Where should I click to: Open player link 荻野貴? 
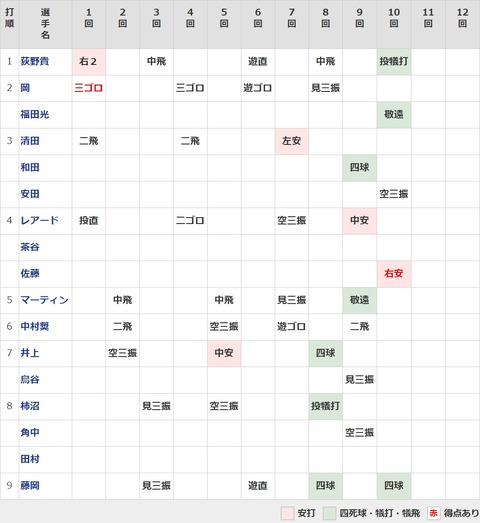35,61
